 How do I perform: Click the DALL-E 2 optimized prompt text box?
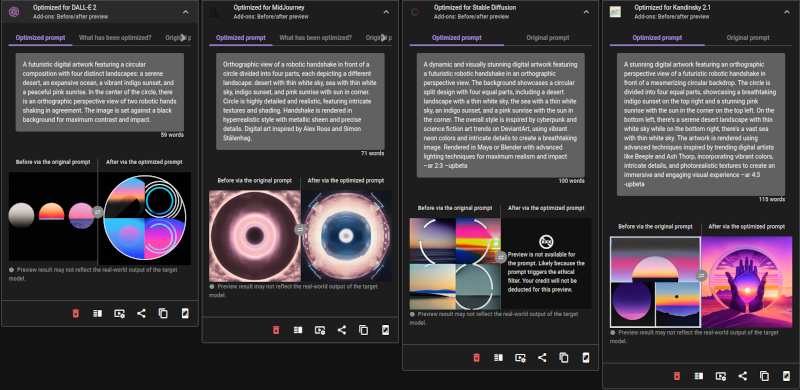[x=99, y=92]
